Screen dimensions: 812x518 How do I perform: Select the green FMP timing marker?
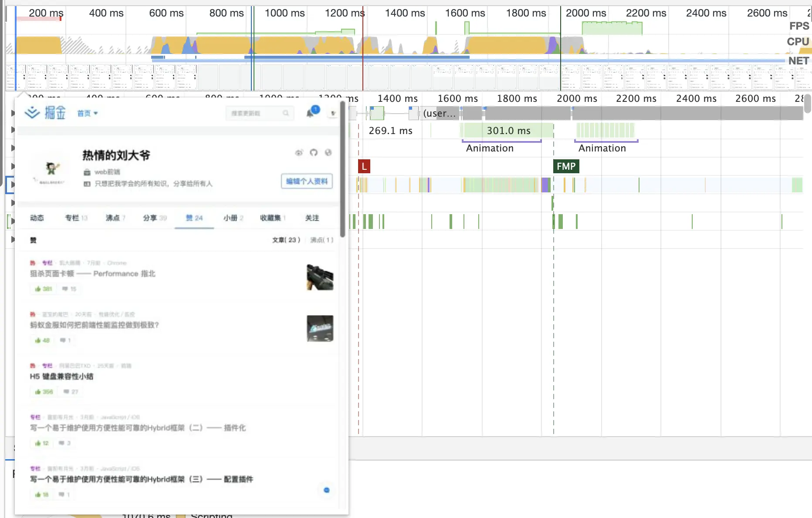566,166
